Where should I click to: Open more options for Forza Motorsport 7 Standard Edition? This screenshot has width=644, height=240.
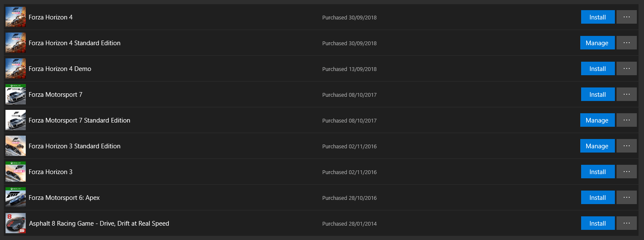(627, 120)
